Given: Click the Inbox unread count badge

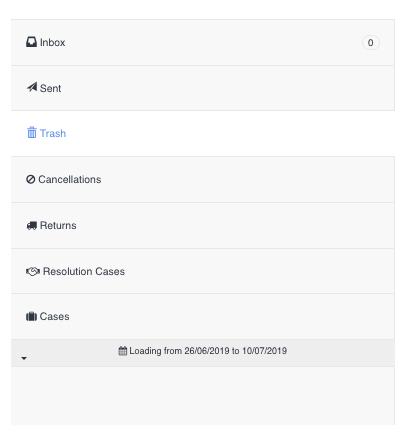Looking at the screenshot, I should [x=370, y=43].
